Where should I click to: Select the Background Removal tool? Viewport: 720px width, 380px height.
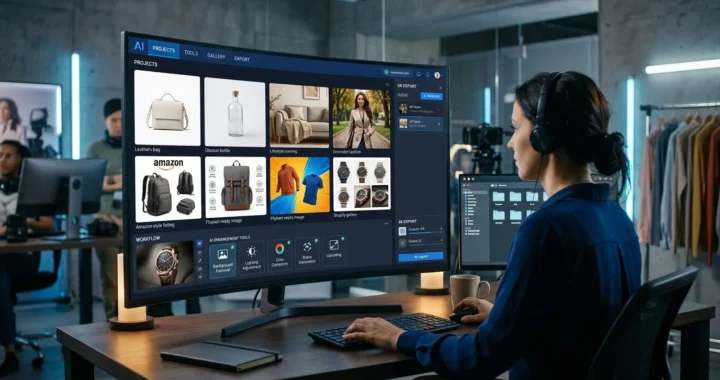(223, 260)
